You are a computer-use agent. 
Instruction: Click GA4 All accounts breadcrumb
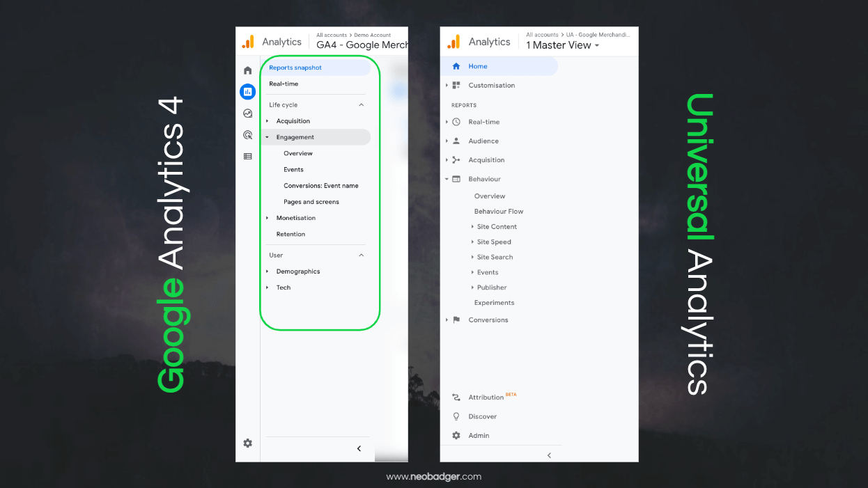[332, 35]
